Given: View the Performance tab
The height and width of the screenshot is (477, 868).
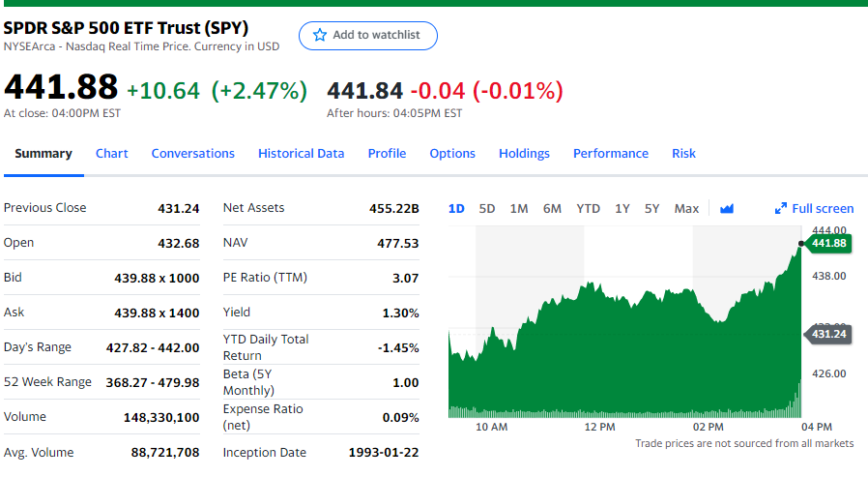Looking at the screenshot, I should tap(611, 153).
